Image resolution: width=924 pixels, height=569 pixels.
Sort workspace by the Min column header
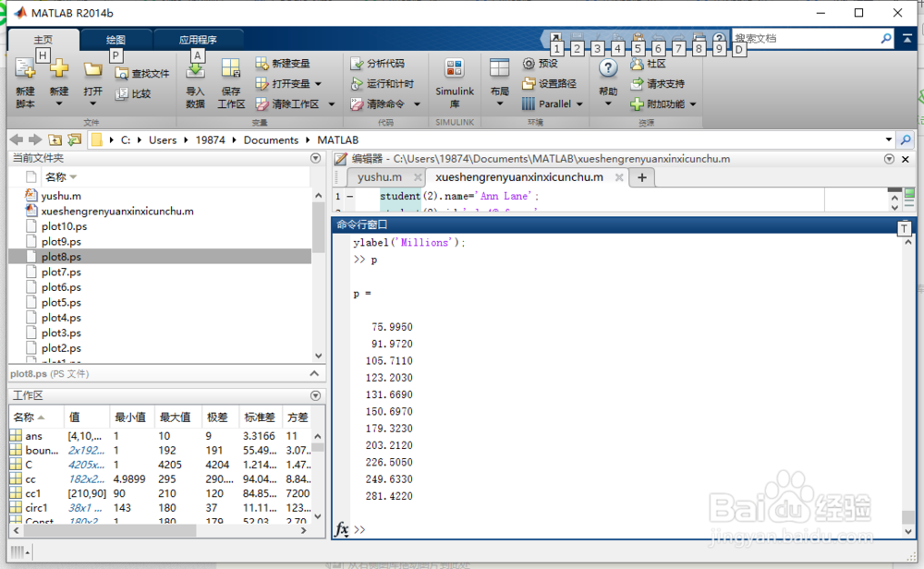pyautogui.click(x=131, y=417)
